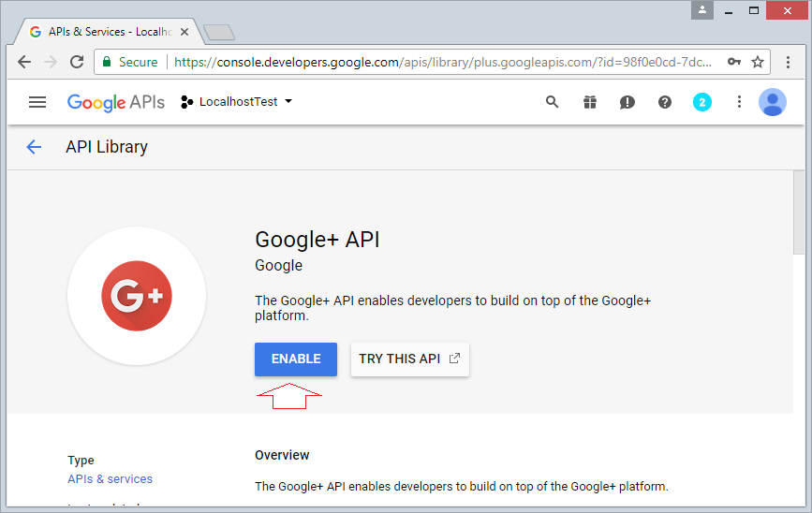812x513 pixels.
Task: Click the page vertical scrollbar thumb
Action: 799,213
